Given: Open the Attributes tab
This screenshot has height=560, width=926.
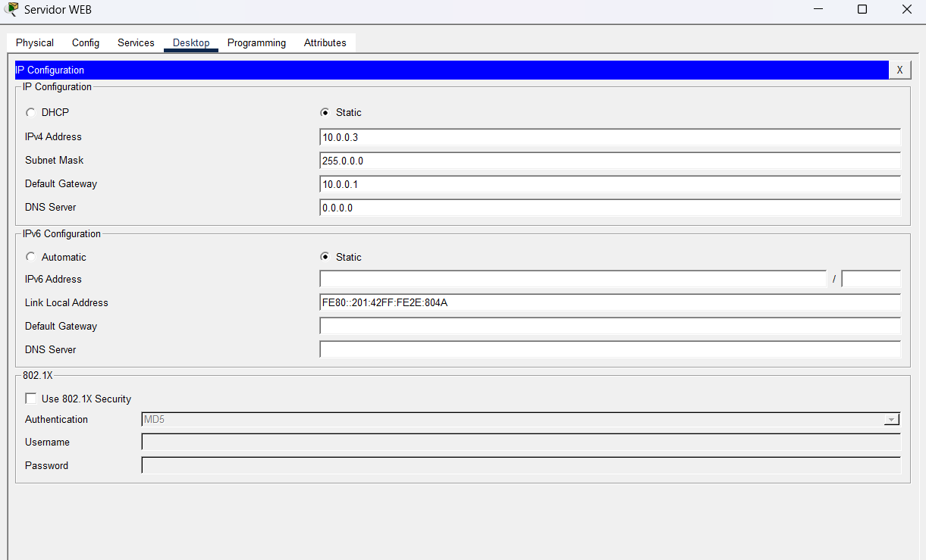Looking at the screenshot, I should (x=325, y=43).
